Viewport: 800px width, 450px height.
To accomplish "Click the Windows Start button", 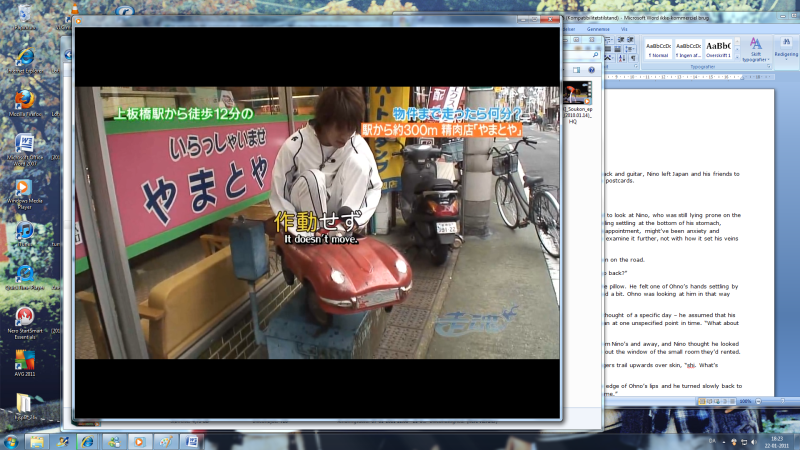I will tap(11, 442).
